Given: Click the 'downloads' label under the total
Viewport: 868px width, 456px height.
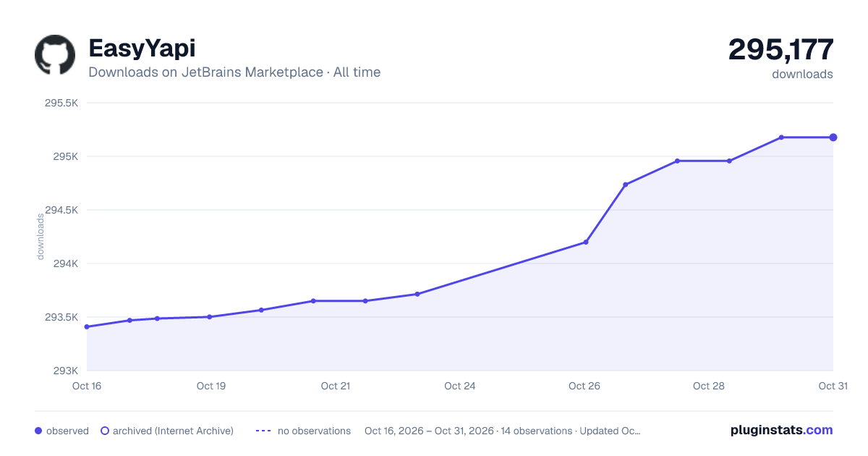Looking at the screenshot, I should point(802,74).
